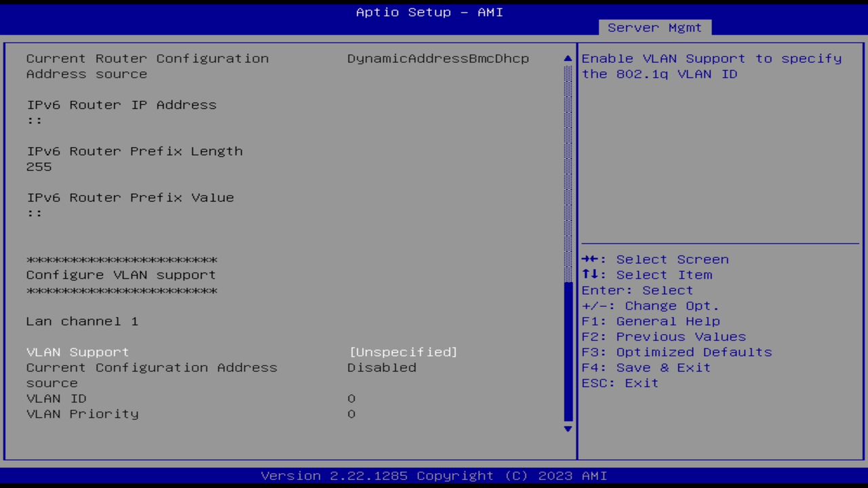Click the scrollbar up arrow

point(568,59)
